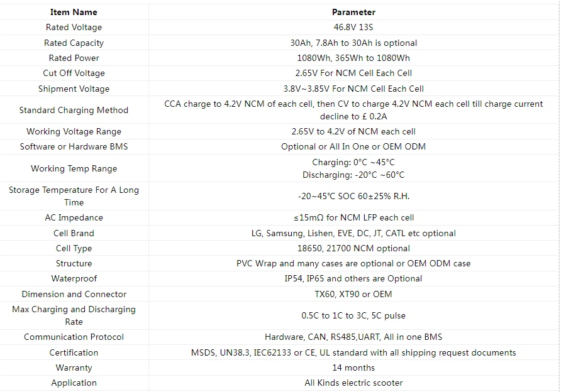The width and height of the screenshot is (561, 392).
Task: Click the Parameter column header
Action: [x=353, y=12]
